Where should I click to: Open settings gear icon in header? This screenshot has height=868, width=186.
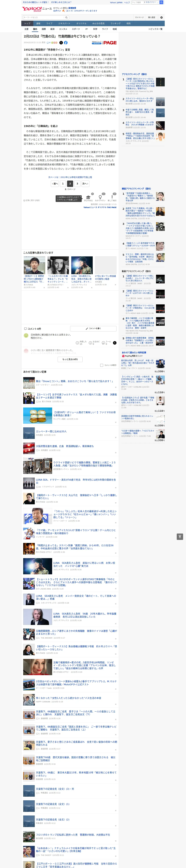coord(161,18)
